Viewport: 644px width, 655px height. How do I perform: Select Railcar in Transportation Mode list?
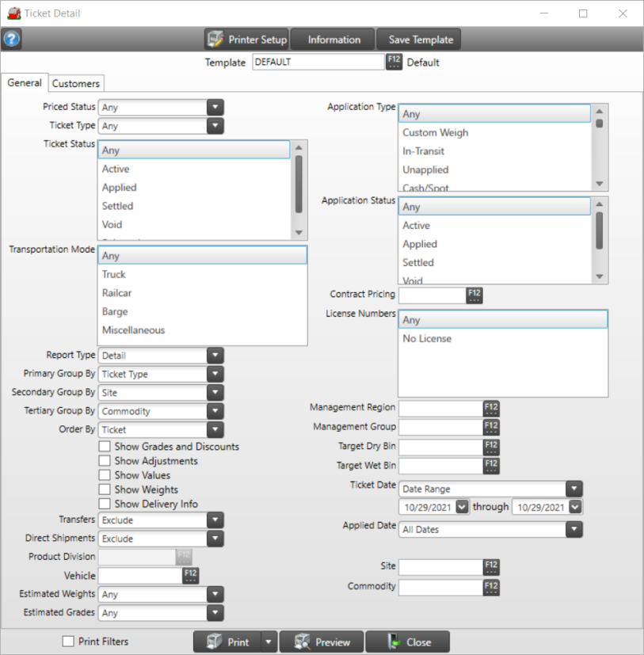tap(116, 293)
